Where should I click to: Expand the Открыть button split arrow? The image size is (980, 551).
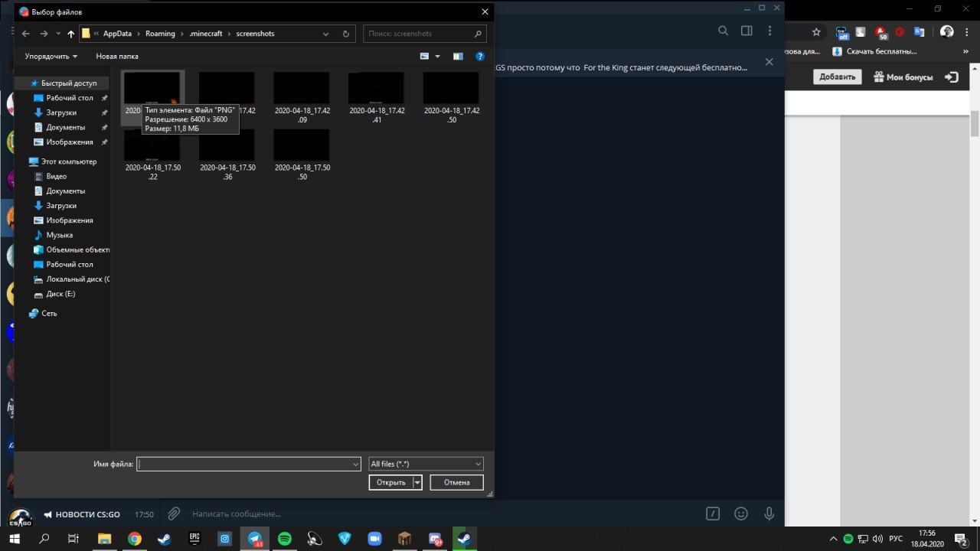pos(417,482)
